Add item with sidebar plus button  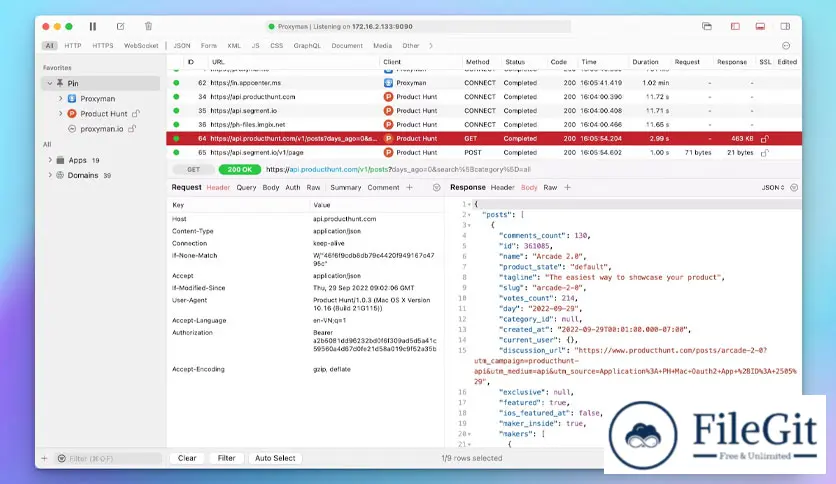pos(44,458)
